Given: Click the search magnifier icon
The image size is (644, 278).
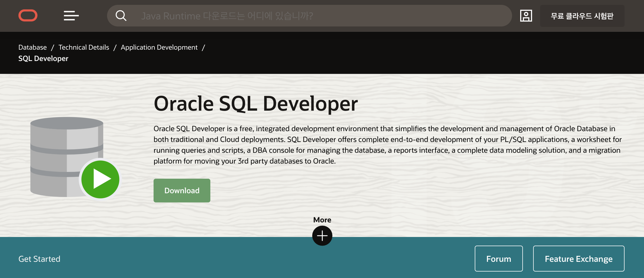Looking at the screenshot, I should coord(121,16).
